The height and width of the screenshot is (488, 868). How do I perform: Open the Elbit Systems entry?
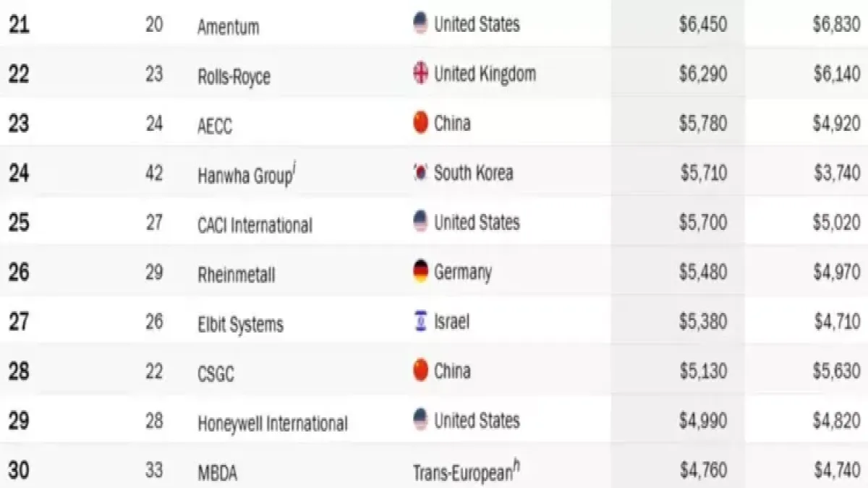pos(240,325)
